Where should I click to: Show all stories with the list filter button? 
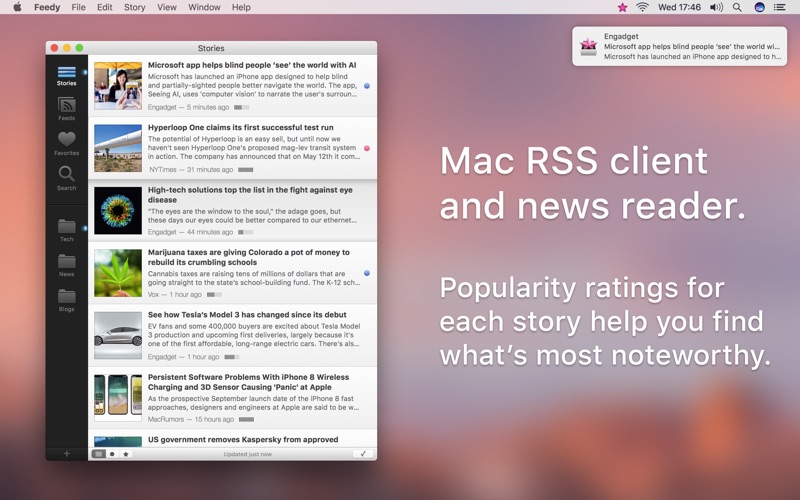click(99, 454)
